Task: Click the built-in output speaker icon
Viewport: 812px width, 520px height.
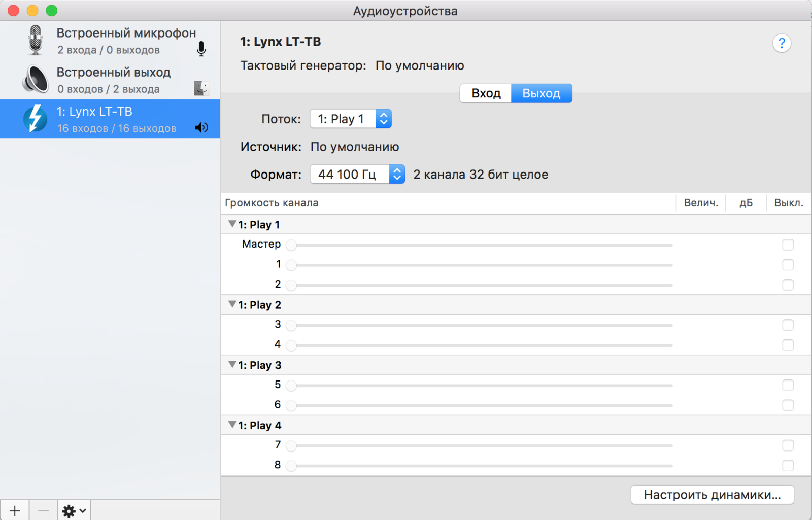Action: coord(36,80)
